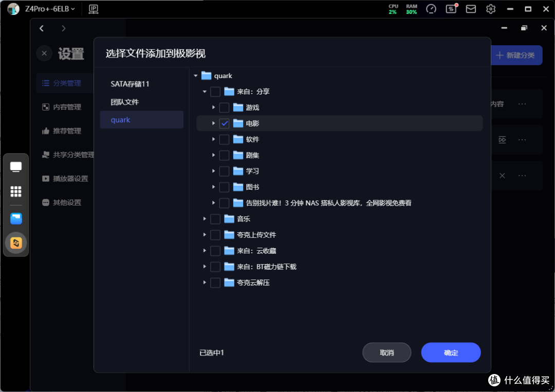
Task: Check the 图书 folder checkbox
Action: (x=224, y=187)
